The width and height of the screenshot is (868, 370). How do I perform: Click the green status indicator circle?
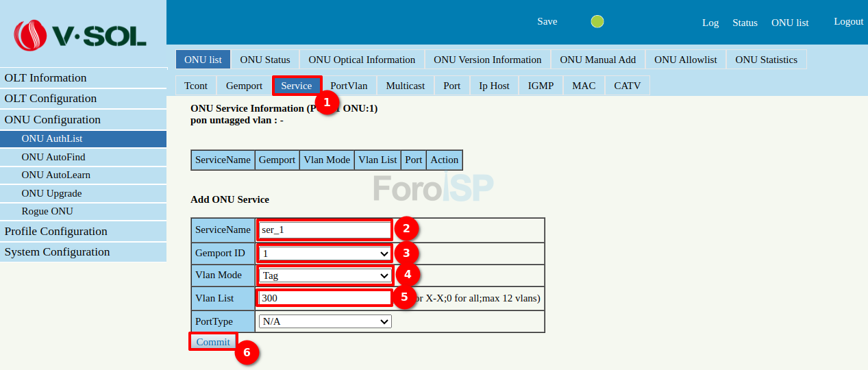click(597, 22)
